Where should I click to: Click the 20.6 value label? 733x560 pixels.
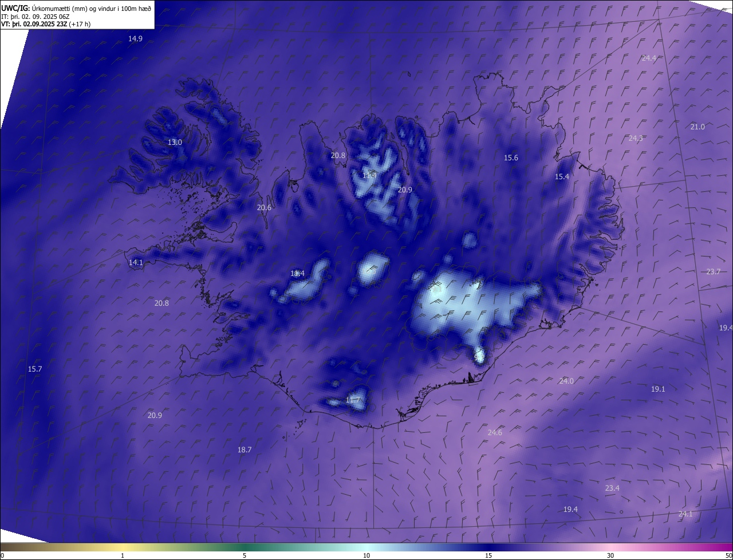coord(264,208)
